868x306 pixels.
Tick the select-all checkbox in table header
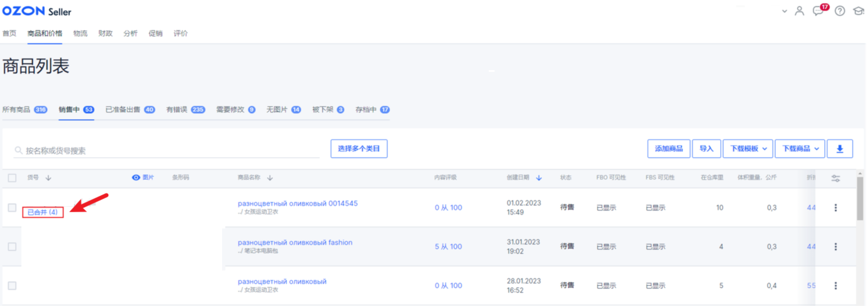(x=12, y=178)
